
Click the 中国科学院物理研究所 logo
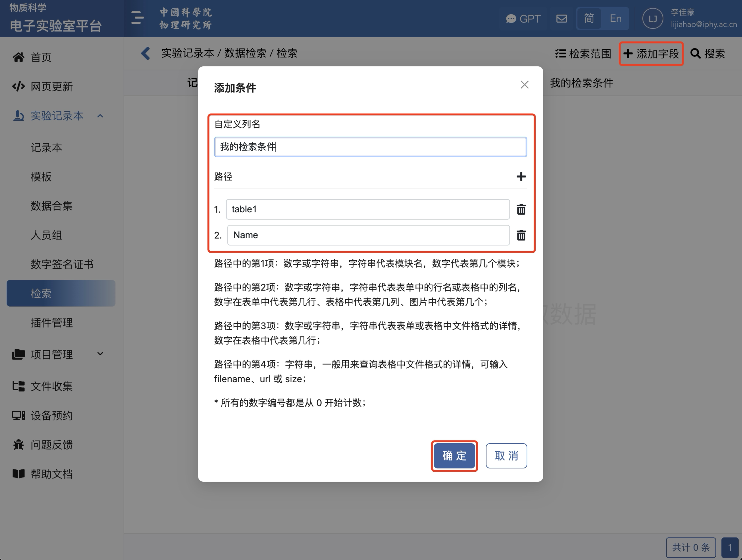pyautogui.click(x=185, y=19)
